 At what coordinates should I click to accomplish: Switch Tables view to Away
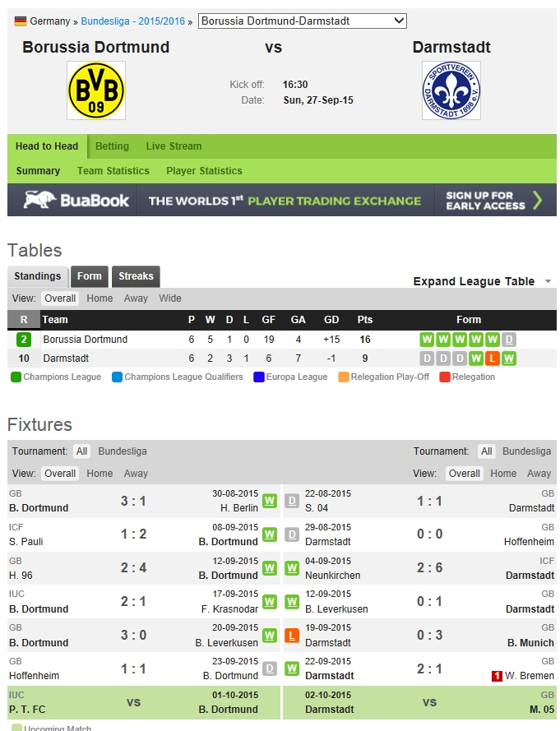tap(136, 298)
